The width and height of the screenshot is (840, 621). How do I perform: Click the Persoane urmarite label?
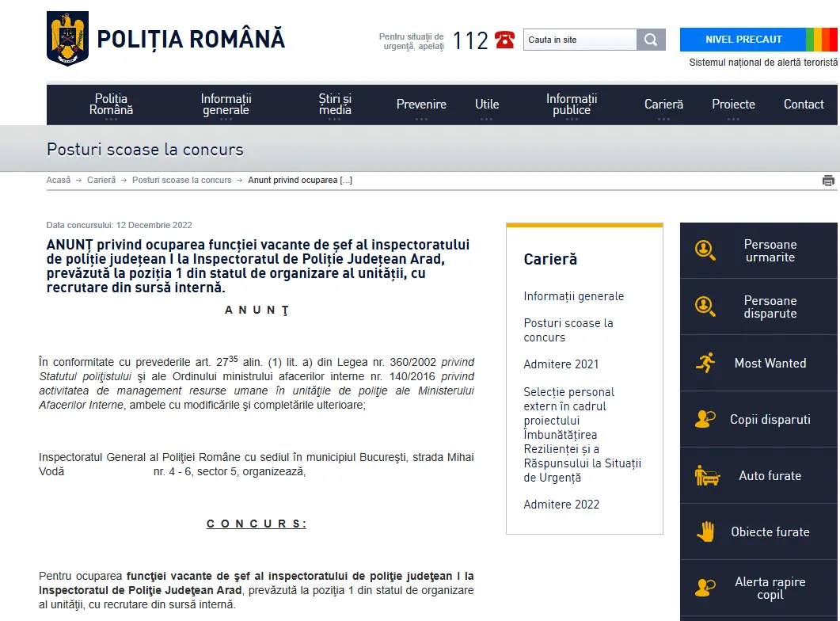coord(770,251)
